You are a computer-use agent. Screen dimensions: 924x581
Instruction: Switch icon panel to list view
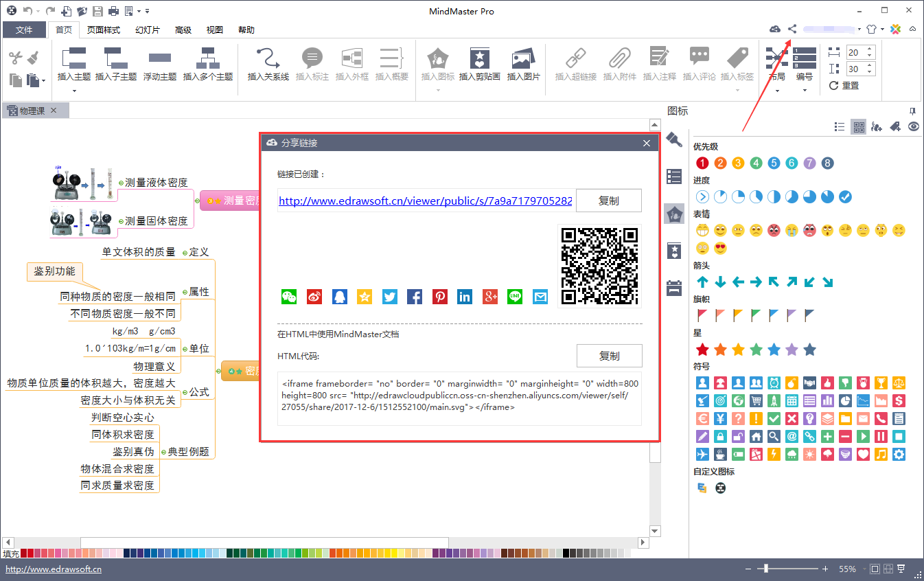click(x=839, y=126)
